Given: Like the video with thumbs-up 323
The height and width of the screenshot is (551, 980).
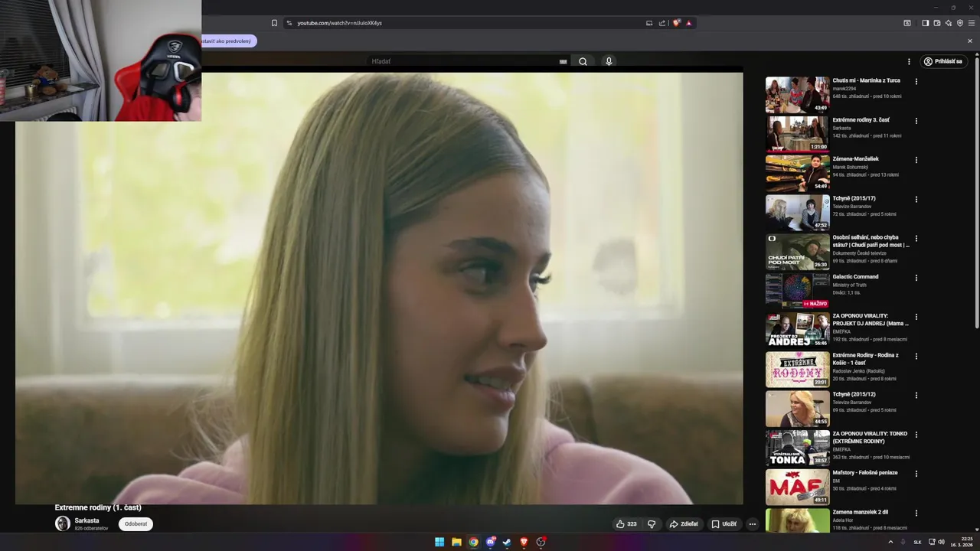Looking at the screenshot, I should click(x=626, y=524).
